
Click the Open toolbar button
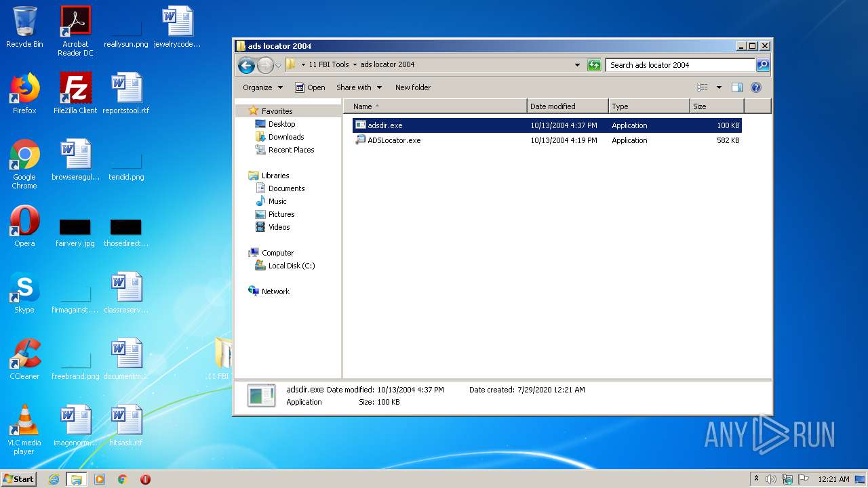(310, 87)
